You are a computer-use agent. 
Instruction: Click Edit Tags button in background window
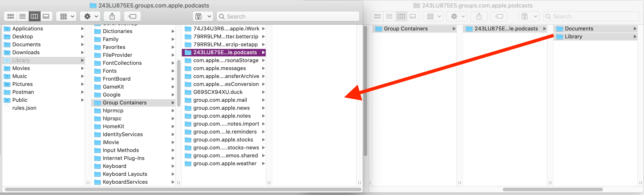pos(499,17)
